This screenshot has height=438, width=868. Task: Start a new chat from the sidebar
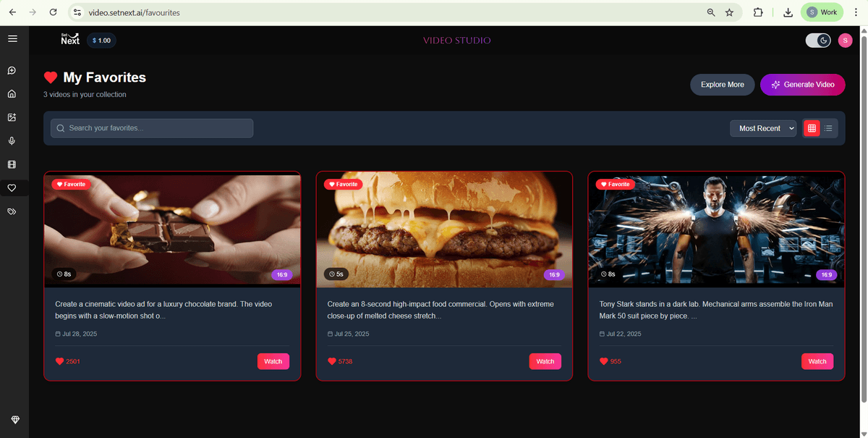pos(12,70)
